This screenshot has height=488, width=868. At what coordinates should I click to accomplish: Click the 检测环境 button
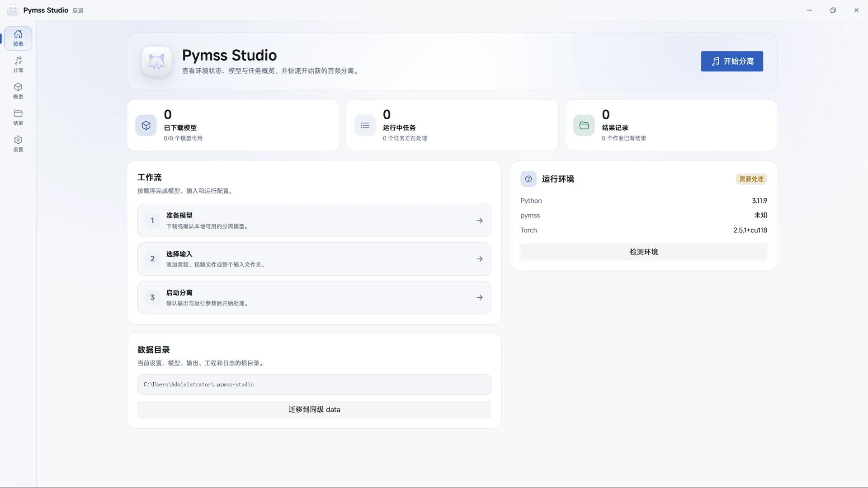tap(644, 252)
